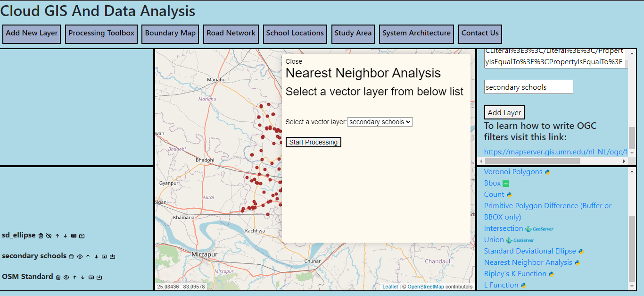Delete the sd_ellipse layer via trash icon
Screen dimensions: 644x296
(41, 236)
